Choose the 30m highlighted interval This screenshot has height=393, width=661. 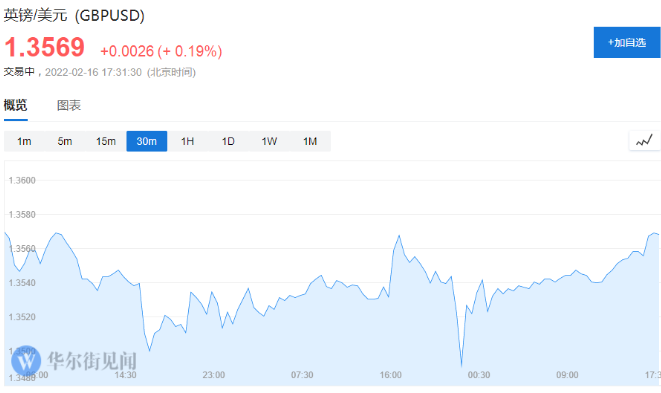147,141
